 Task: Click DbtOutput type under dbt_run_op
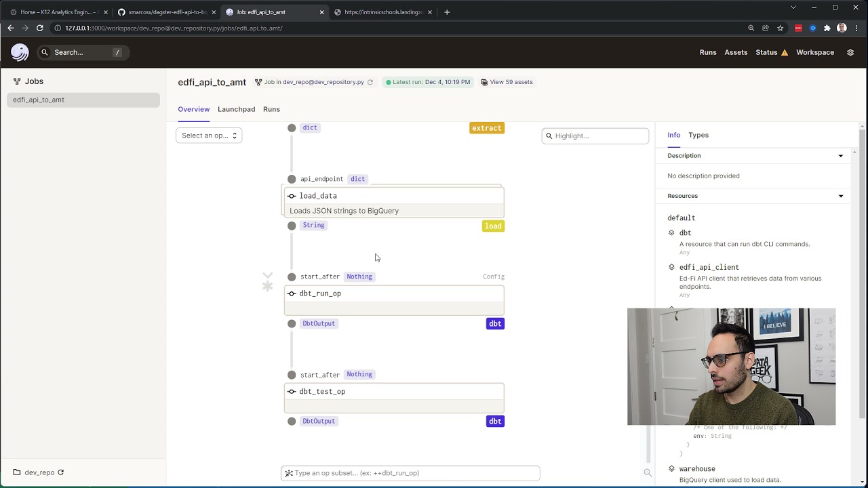(x=319, y=323)
